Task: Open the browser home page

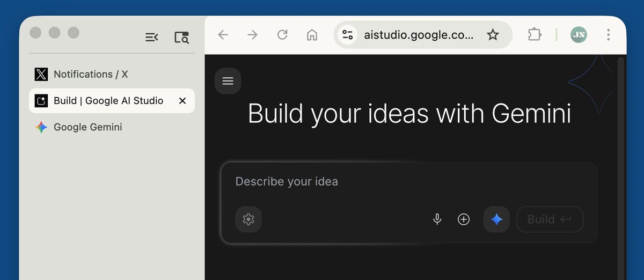Action: [x=312, y=35]
